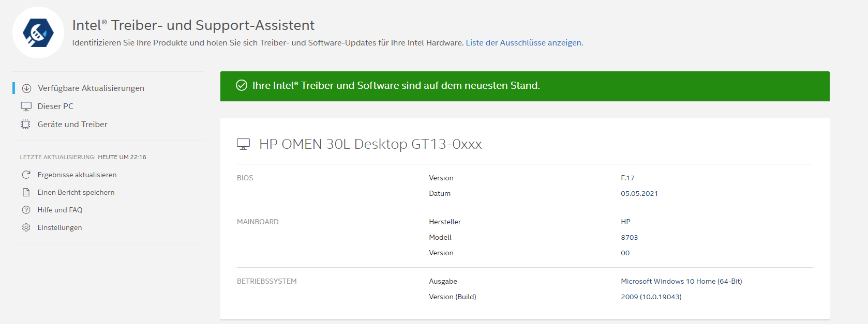Click BIOS date 05.05.2021

pyautogui.click(x=639, y=193)
